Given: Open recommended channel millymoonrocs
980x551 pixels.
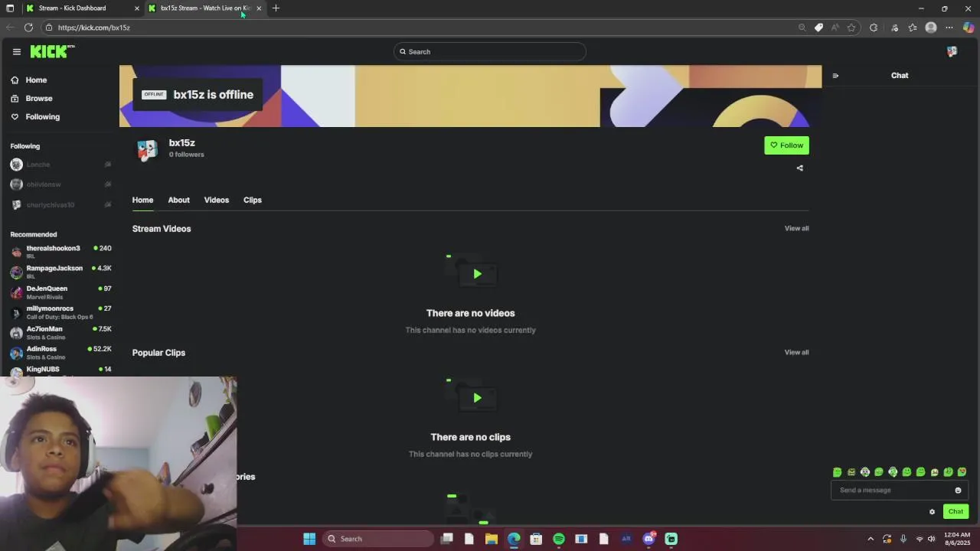Looking at the screenshot, I should 60,312.
